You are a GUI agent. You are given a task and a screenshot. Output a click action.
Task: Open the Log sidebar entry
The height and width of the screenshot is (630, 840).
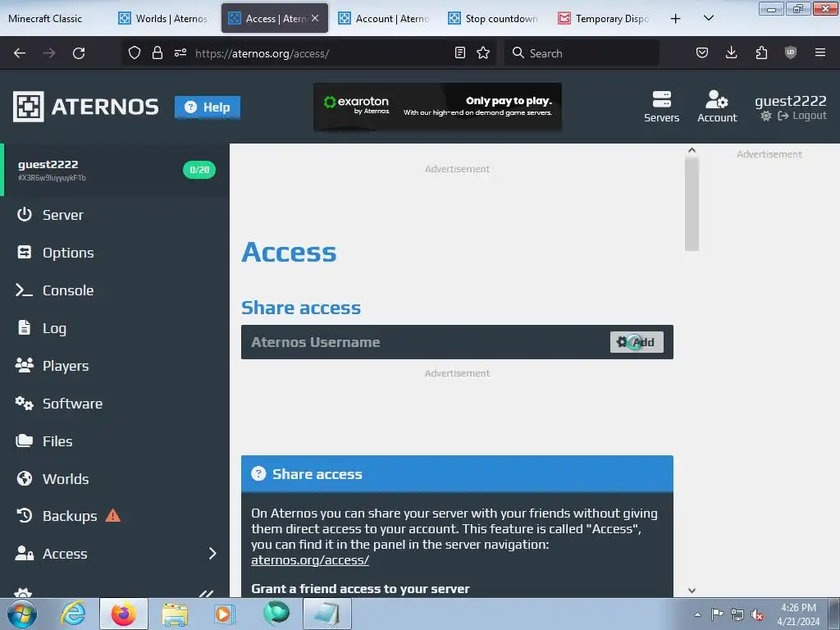tap(41, 328)
